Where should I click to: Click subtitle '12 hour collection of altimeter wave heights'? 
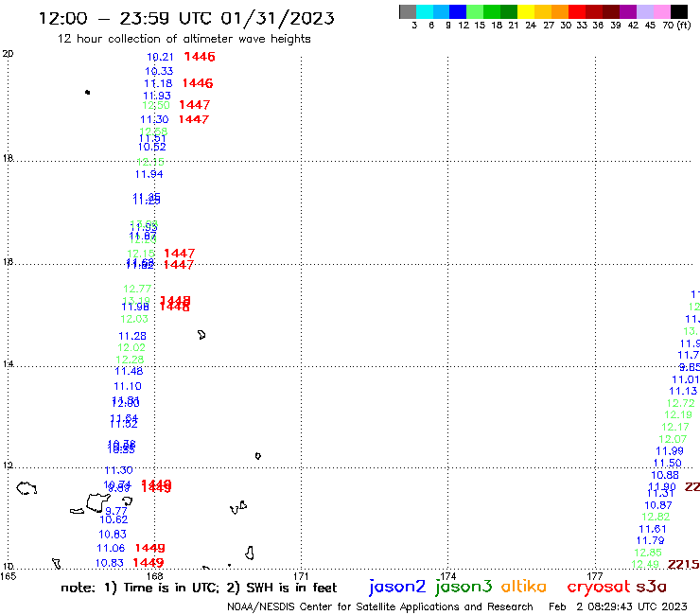(184, 39)
